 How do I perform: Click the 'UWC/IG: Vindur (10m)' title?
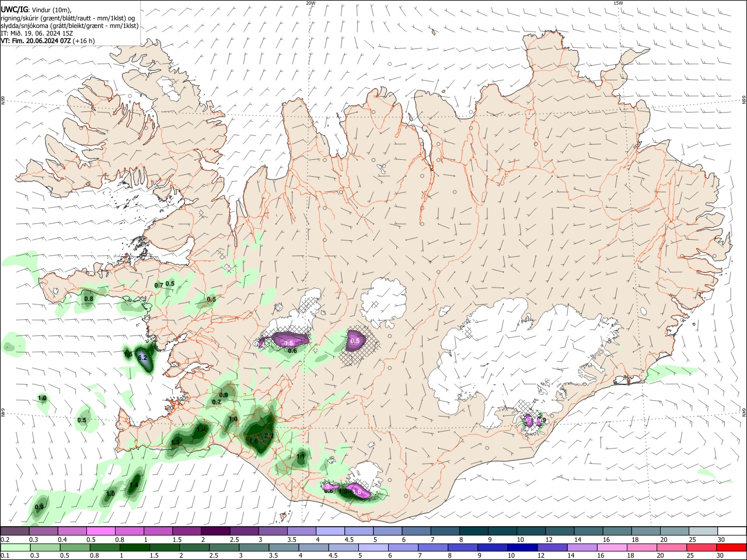click(x=36, y=10)
